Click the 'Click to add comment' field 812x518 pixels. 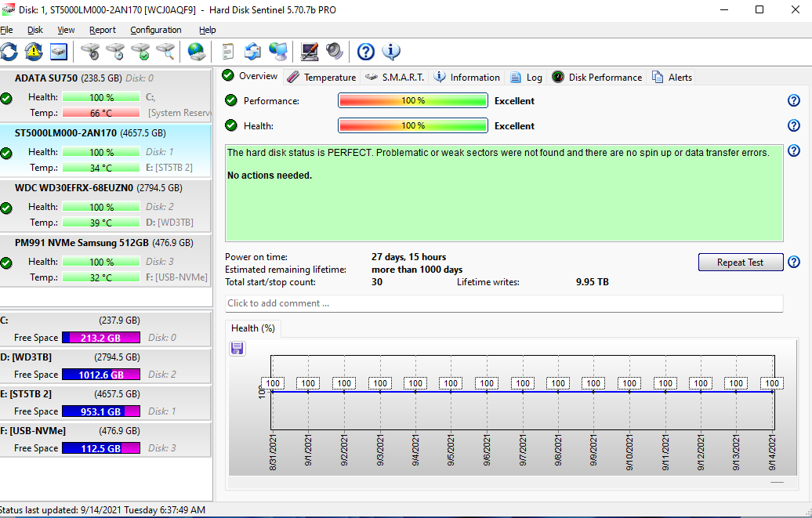tap(504, 303)
